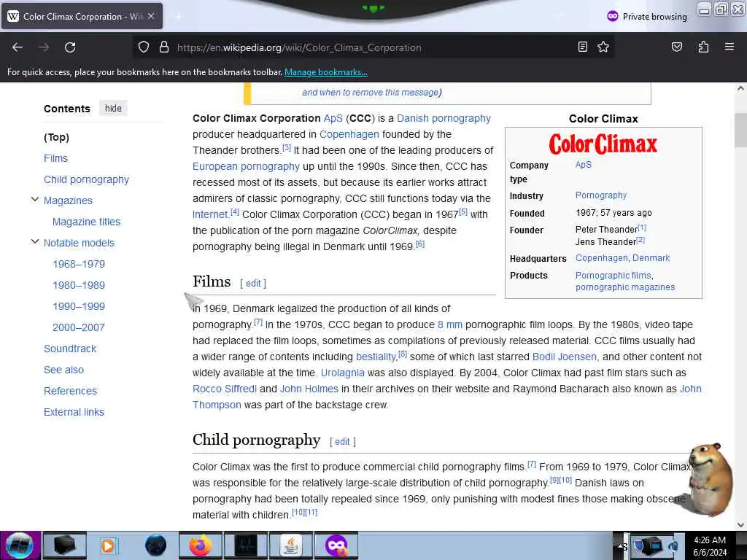Jump to Soundtrack in Contents

tap(70, 349)
